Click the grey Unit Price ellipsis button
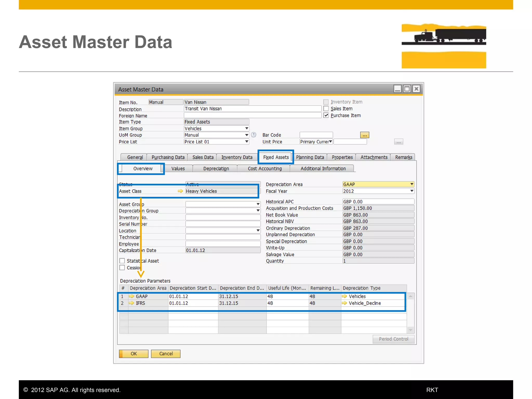Screen dimensions: 532x399 tap(398, 142)
